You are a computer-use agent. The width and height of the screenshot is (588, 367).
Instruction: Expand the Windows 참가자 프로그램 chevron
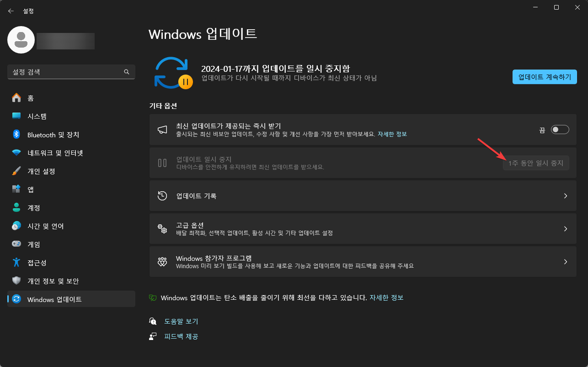click(566, 262)
